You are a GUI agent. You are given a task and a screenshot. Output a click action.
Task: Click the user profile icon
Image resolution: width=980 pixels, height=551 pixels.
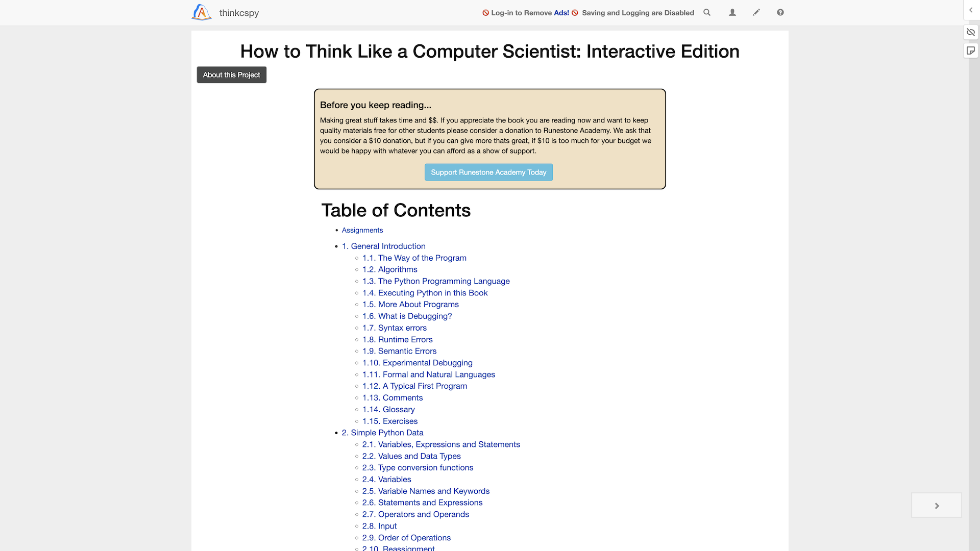point(732,12)
